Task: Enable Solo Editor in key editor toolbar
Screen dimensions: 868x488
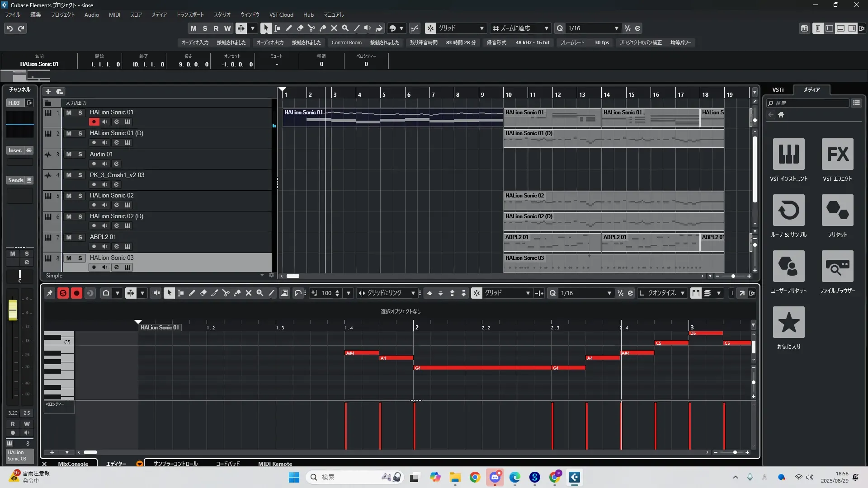Action: click(x=63, y=293)
